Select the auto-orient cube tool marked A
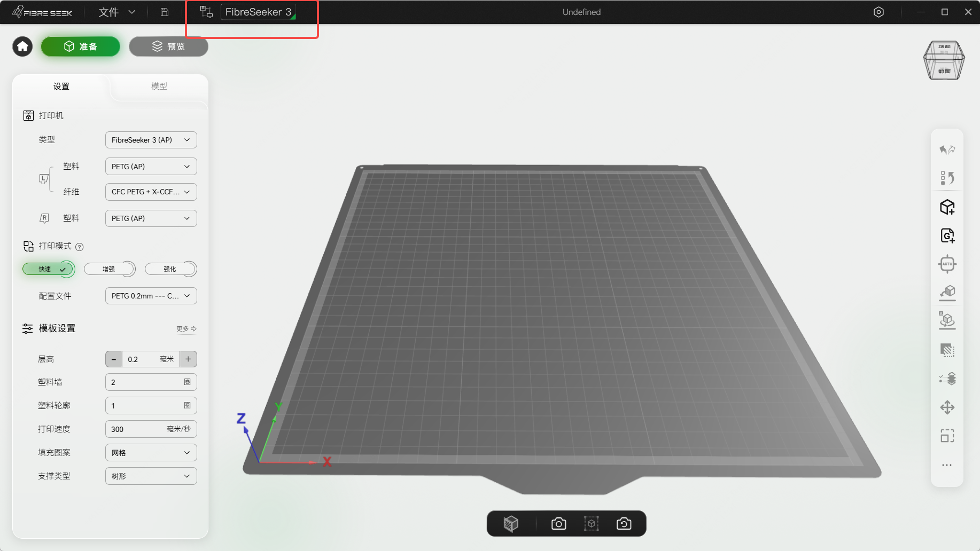This screenshot has width=980, height=551. point(947,320)
